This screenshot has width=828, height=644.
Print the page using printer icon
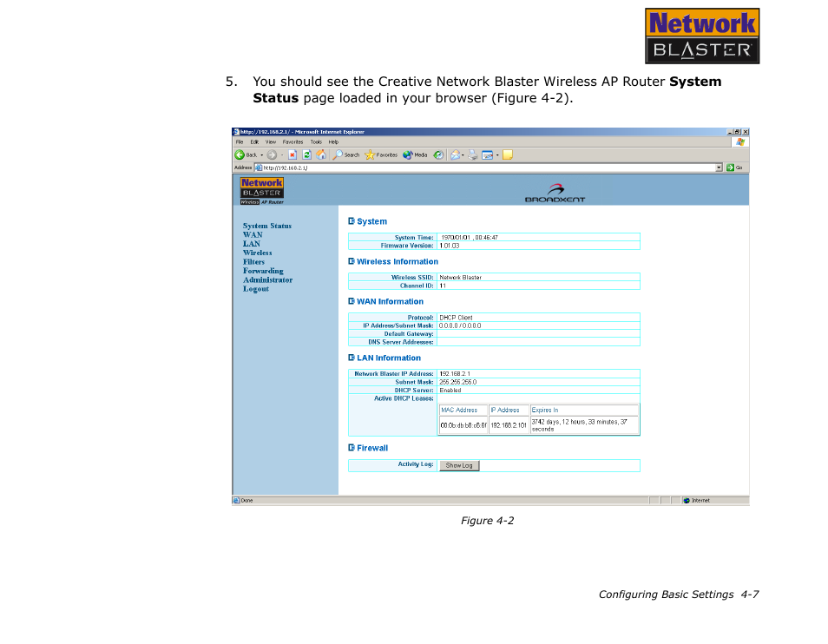(473, 154)
